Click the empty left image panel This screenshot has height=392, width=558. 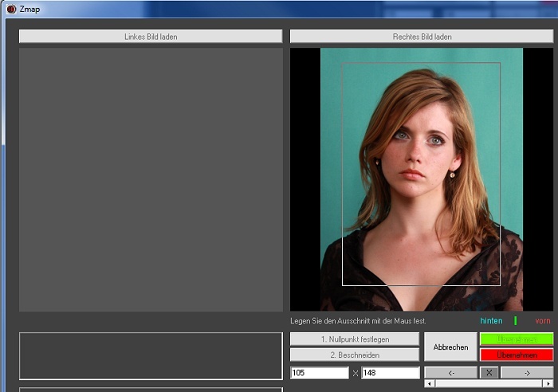click(x=151, y=179)
